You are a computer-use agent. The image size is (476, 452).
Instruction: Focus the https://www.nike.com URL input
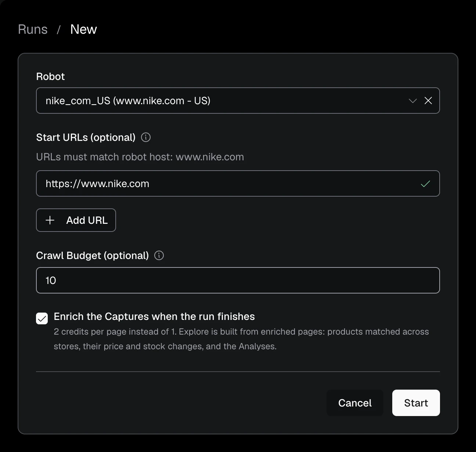(238, 183)
